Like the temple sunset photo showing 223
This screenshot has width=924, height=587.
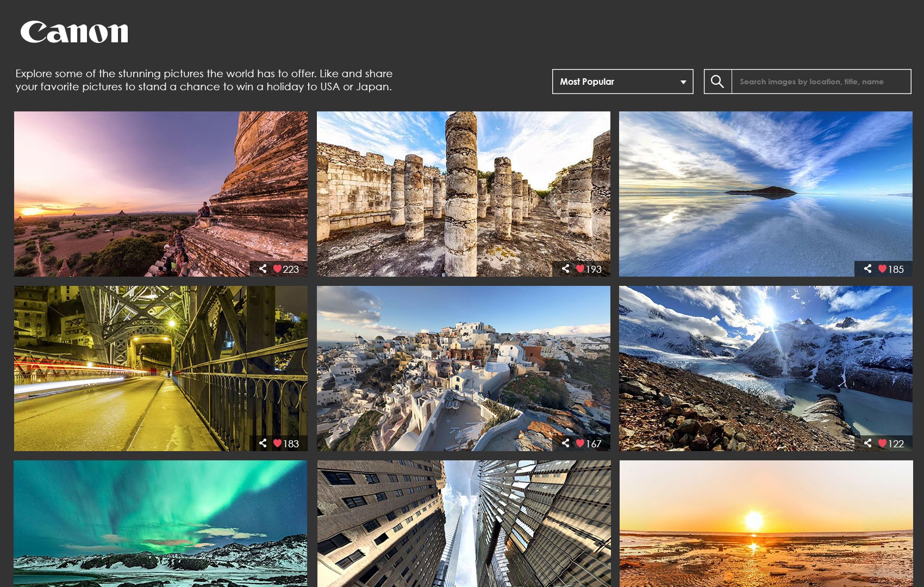point(277,268)
